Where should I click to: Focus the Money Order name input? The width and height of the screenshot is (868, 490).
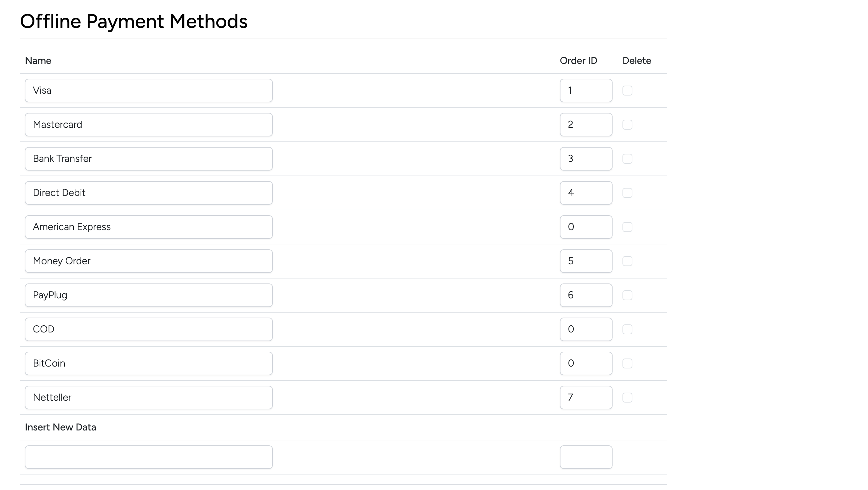coord(148,261)
